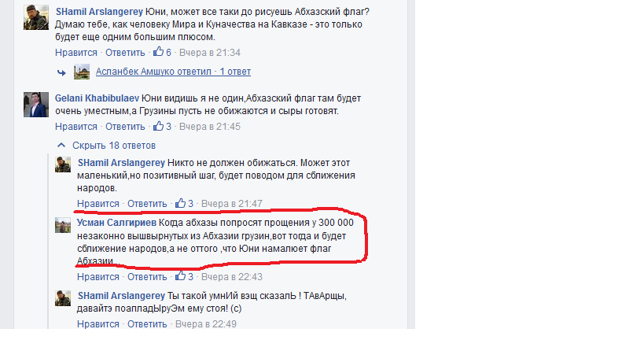The width and height of the screenshot is (644, 362).
Task: Open Усман Салгириев's profile name link
Action: click(x=116, y=223)
